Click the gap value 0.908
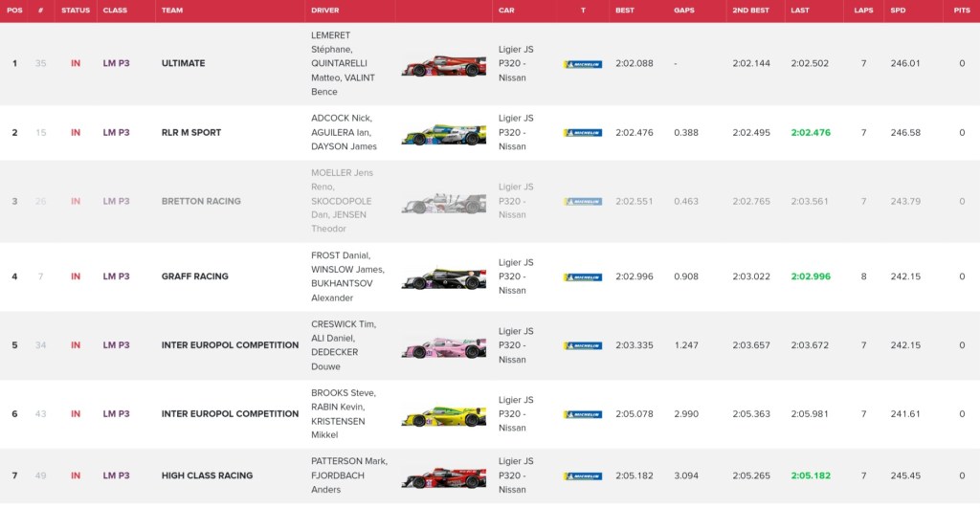The height and width of the screenshot is (508, 980). point(685,276)
